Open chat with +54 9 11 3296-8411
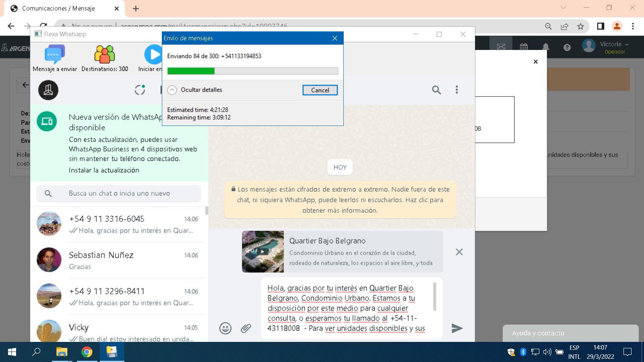Screen dimensions: 644x362 119,296
